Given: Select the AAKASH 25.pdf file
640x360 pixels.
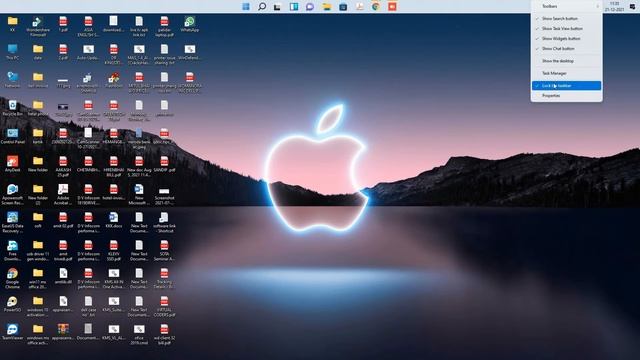Looking at the screenshot, I should tap(63, 167).
